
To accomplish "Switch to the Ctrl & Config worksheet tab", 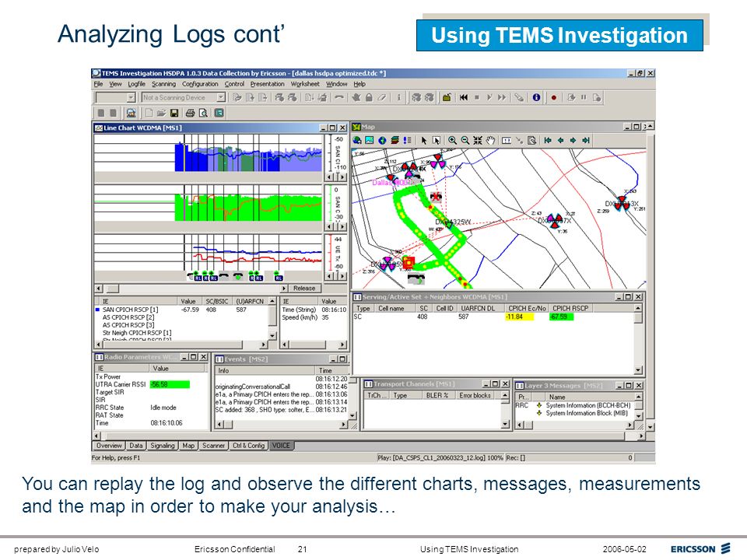I will click(x=248, y=446).
